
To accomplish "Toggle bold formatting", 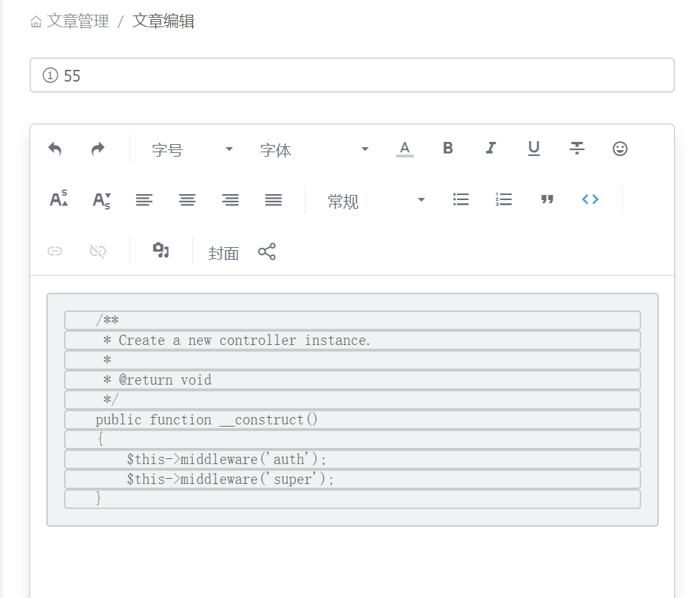I will (x=448, y=149).
